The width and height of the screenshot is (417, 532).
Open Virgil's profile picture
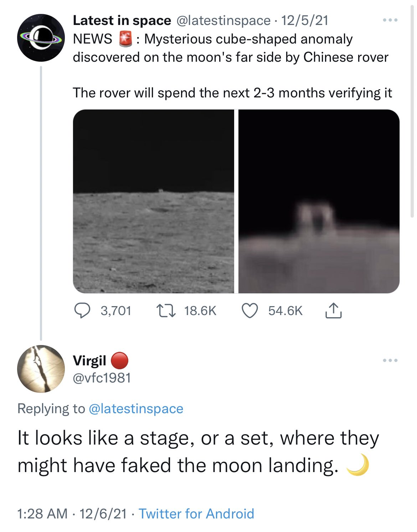point(41,369)
